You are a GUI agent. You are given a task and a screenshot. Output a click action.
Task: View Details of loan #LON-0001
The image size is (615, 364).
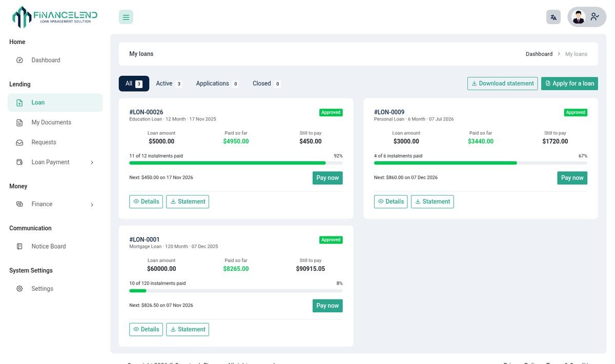(x=146, y=329)
